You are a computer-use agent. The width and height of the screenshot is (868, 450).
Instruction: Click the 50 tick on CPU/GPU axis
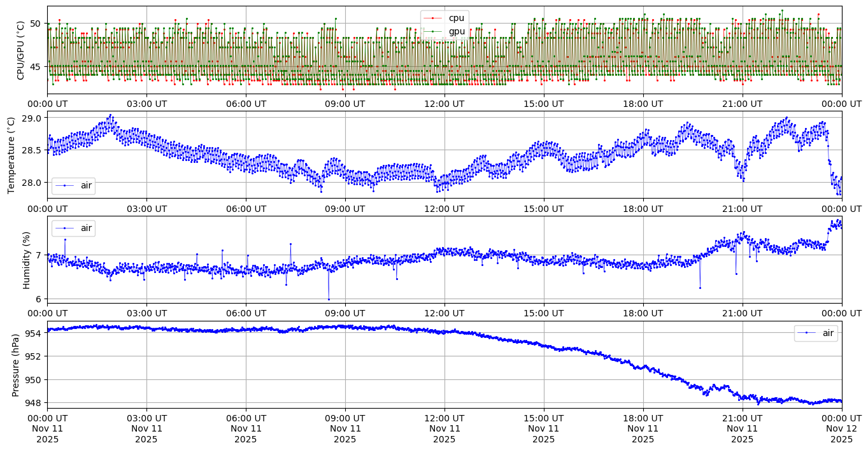(36, 24)
